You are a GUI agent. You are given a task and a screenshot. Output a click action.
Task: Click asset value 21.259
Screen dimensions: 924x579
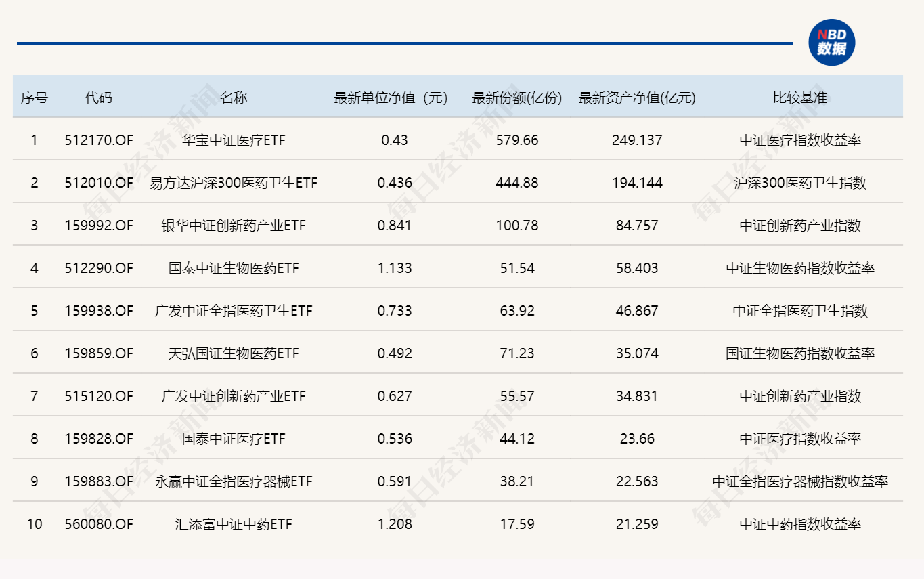pos(637,524)
